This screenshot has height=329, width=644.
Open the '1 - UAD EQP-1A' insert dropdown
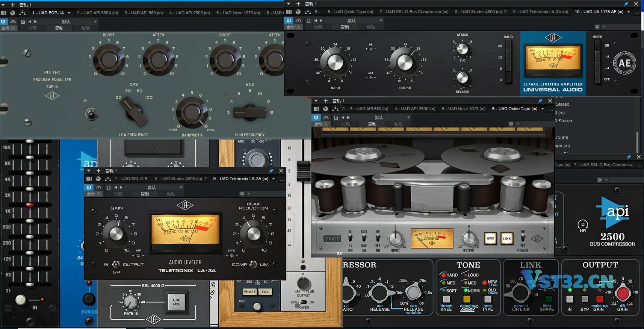click(x=69, y=13)
